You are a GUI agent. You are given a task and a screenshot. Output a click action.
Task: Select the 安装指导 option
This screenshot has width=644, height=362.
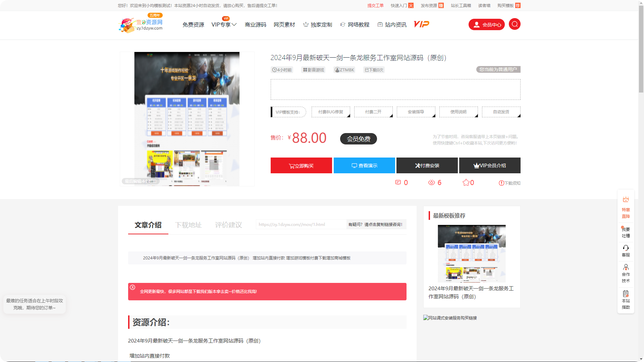tap(416, 112)
